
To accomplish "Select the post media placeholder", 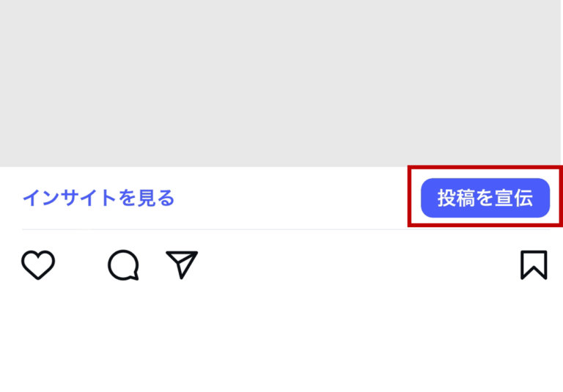I will click(x=281, y=84).
